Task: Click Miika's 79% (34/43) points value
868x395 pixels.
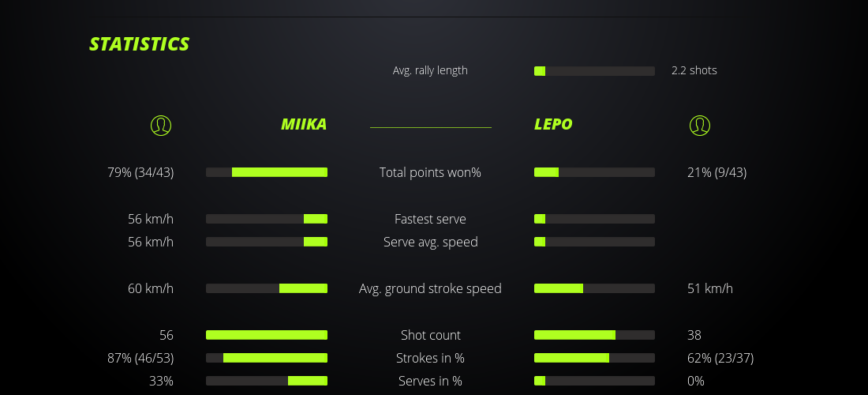Action: point(140,172)
